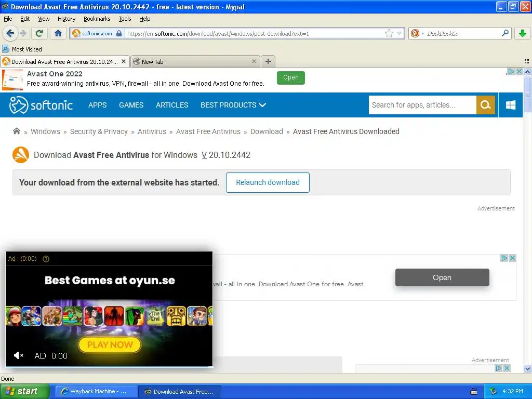
Task: Close the bottom right advertisement
Action: click(507, 368)
